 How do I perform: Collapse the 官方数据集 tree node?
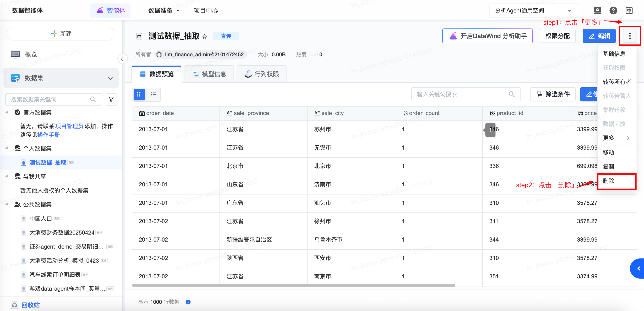[x=7, y=112]
